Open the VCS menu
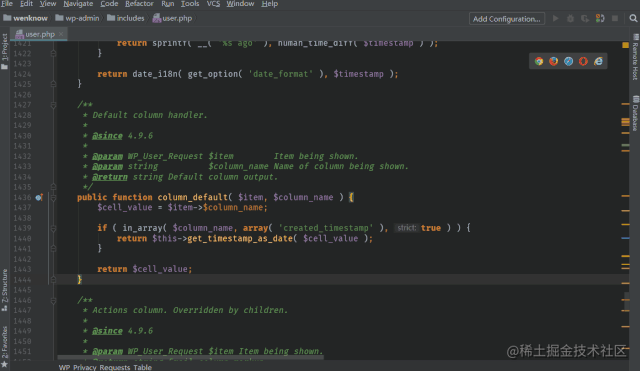The height and width of the screenshot is (371, 640). click(x=213, y=4)
